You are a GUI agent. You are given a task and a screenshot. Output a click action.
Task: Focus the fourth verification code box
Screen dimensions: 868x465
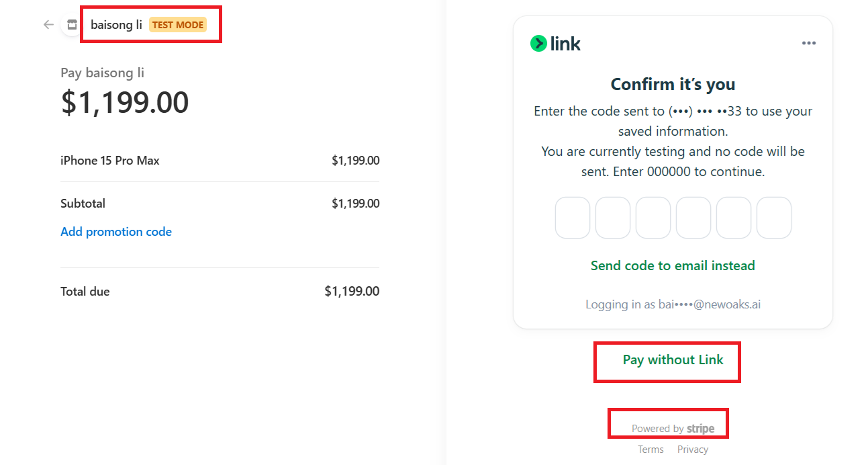click(693, 218)
